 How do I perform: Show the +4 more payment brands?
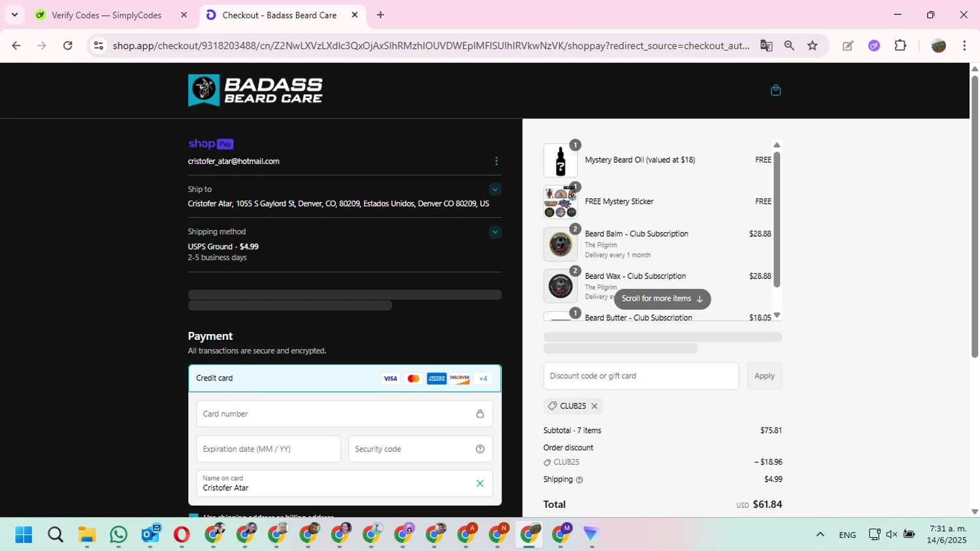[x=483, y=378]
